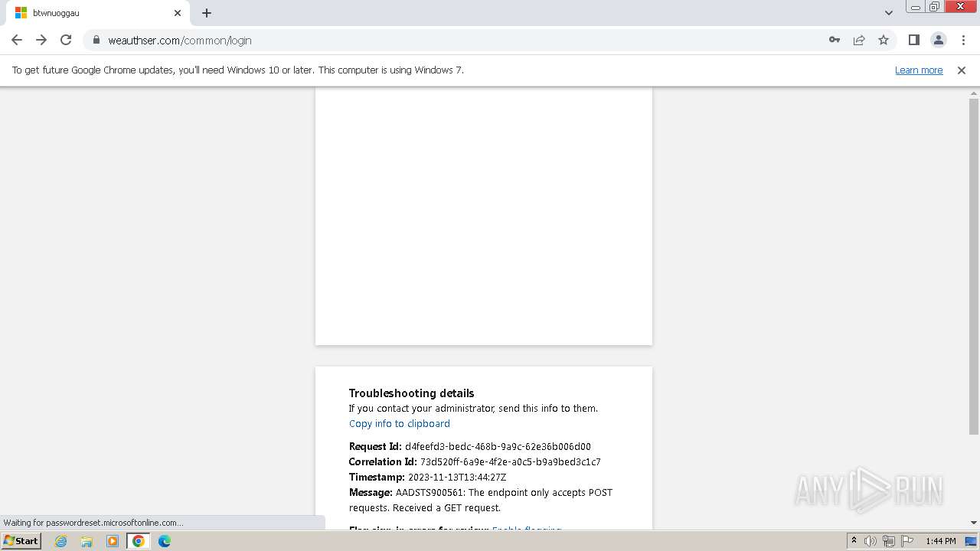The height and width of the screenshot is (551, 980).
Task: Launch Microsoft Edge from taskbar
Action: tap(165, 541)
